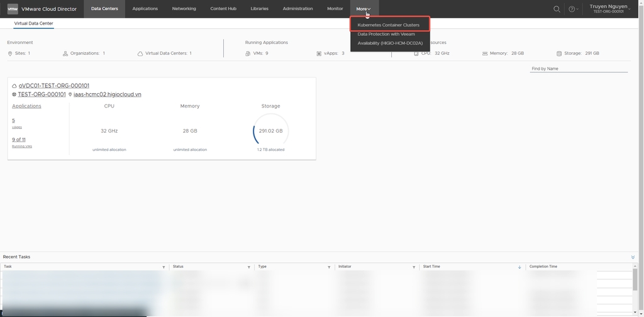Click the Status column filter icon
644x317 pixels.
249,267
